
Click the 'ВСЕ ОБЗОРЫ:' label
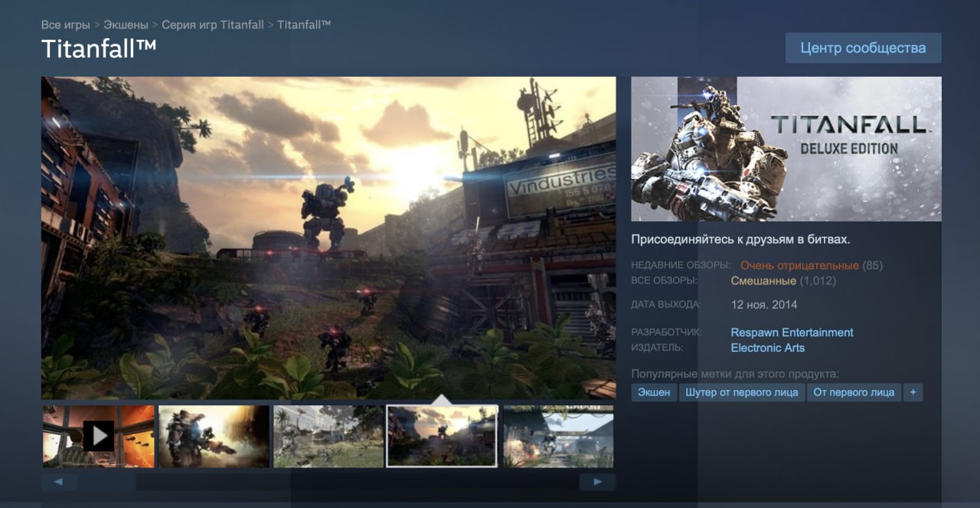664,280
